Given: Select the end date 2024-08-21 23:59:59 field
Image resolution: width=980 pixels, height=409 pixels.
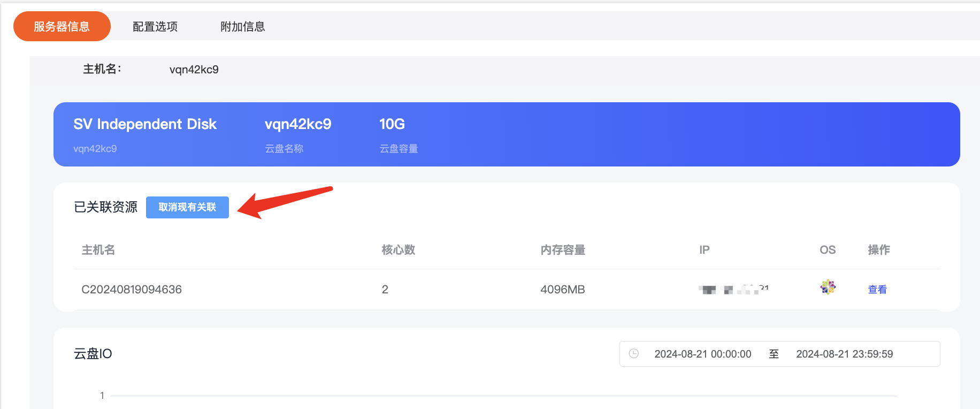Looking at the screenshot, I should pos(845,354).
